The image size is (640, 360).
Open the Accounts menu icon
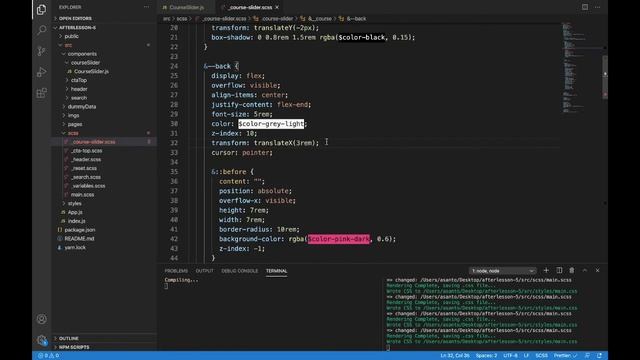(41, 319)
